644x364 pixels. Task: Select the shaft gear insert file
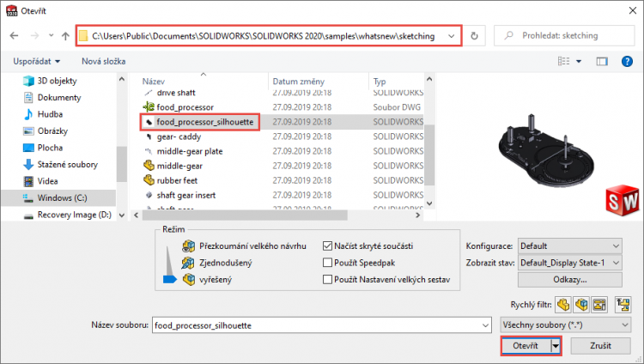185,195
